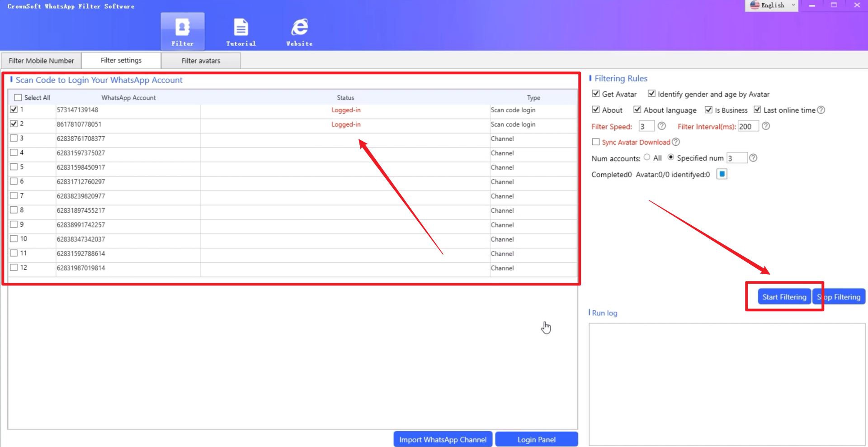
Task: Select account number 62838239820977
Action: (81, 196)
